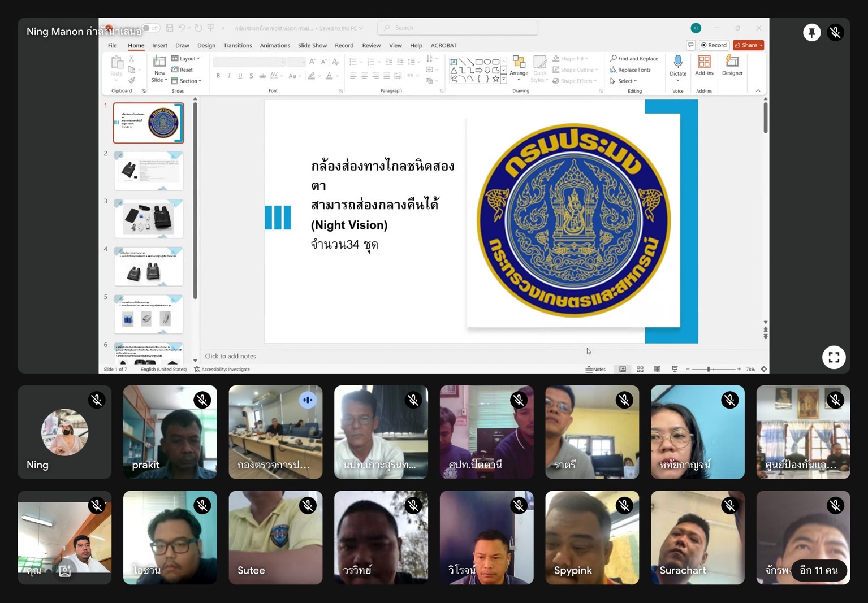The image size is (868, 603).
Task: Open the Section dropdown
Action: (187, 81)
